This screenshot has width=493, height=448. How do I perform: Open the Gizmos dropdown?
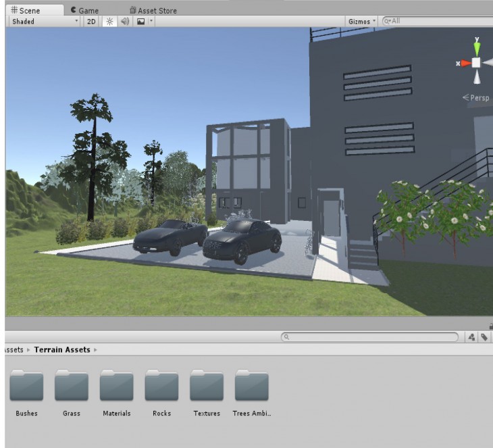point(361,22)
